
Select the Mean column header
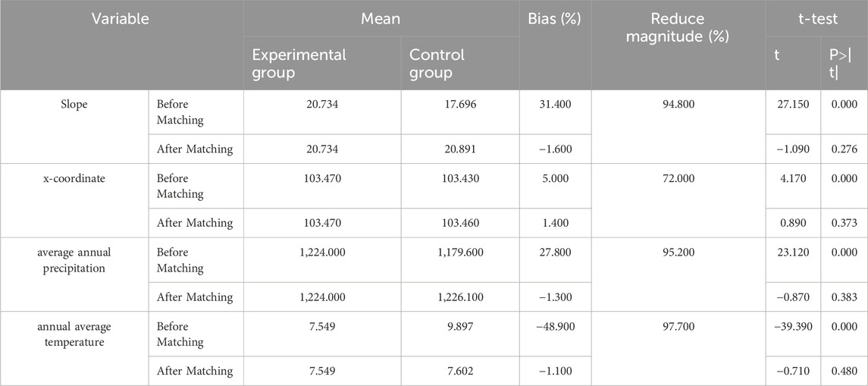tap(381, 19)
